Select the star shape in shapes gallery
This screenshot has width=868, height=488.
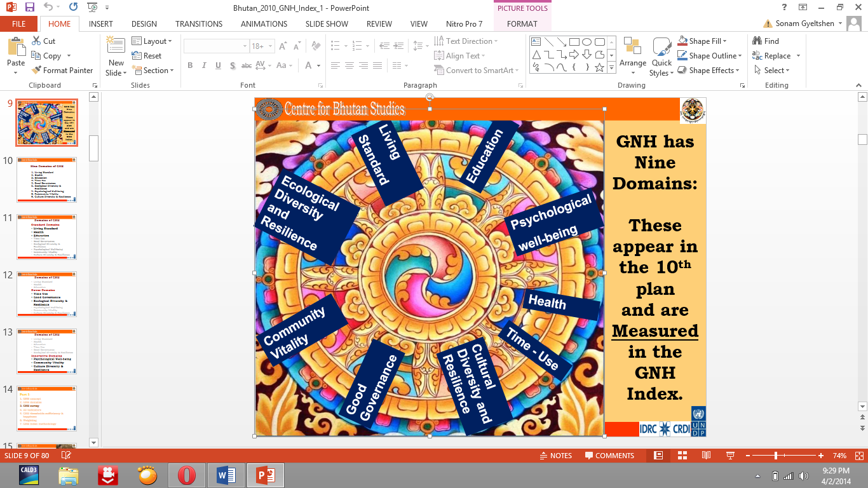[x=599, y=67]
